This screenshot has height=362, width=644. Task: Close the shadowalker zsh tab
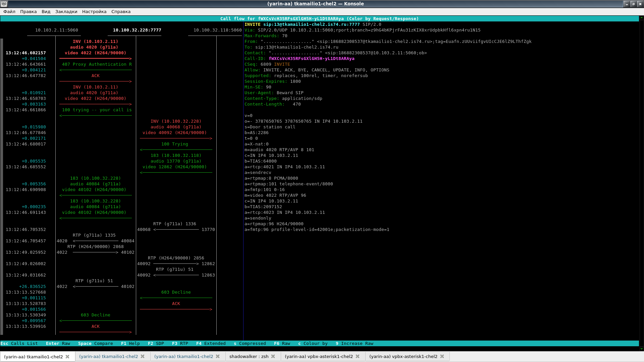click(x=273, y=357)
